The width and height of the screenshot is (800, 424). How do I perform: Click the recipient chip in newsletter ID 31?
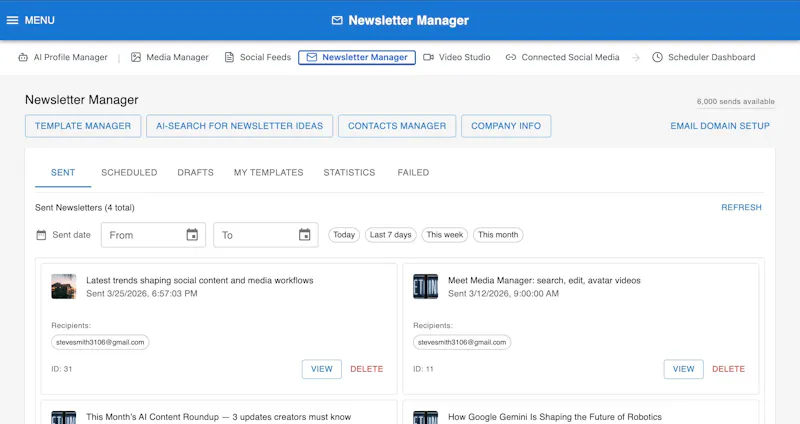100,342
